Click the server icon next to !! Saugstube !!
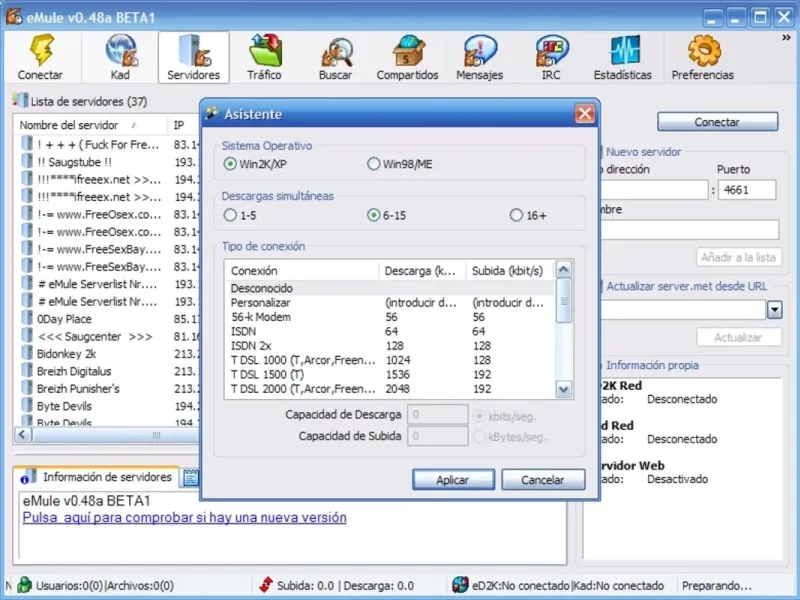 click(27, 161)
